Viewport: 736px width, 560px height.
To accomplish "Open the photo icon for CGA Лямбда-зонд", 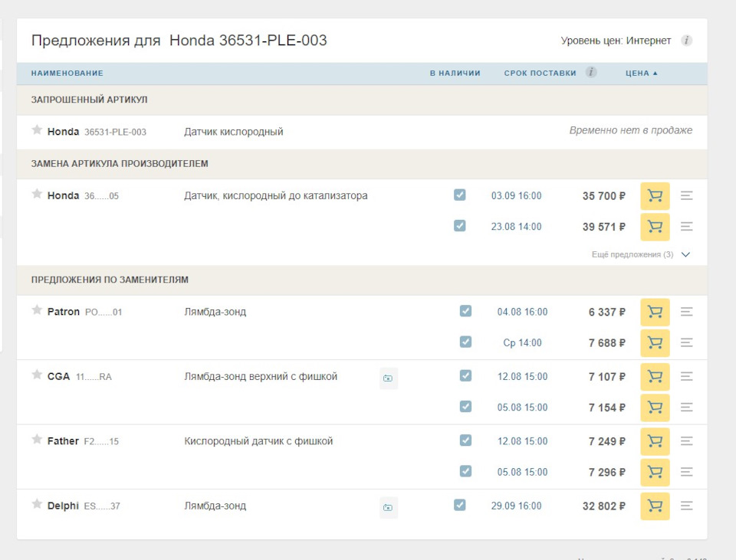I will (388, 378).
